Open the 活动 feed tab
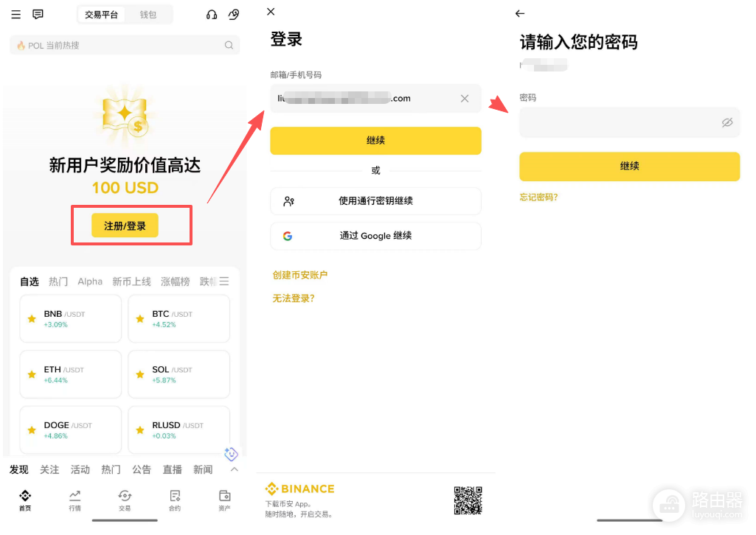This screenshot has width=756, height=535. click(80, 469)
